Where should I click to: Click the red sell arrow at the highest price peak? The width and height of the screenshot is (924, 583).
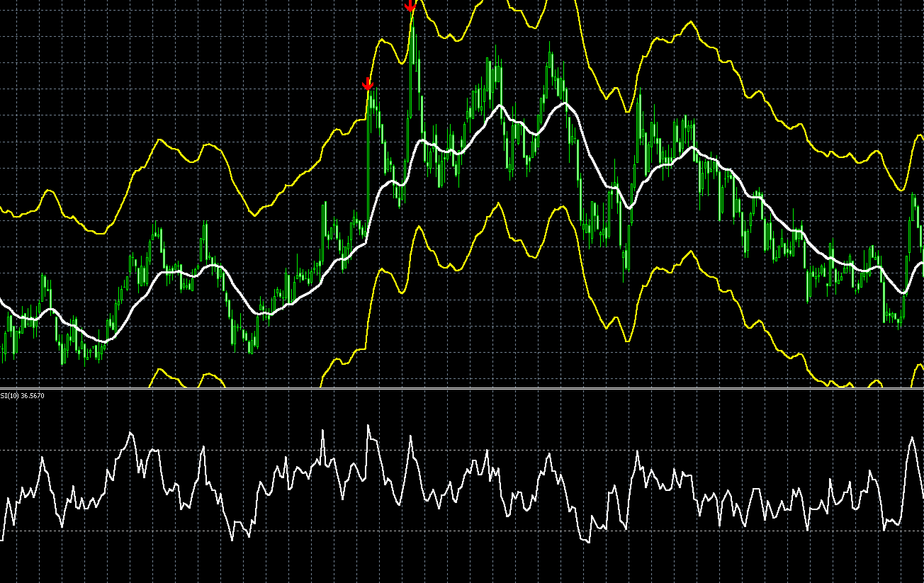410,5
